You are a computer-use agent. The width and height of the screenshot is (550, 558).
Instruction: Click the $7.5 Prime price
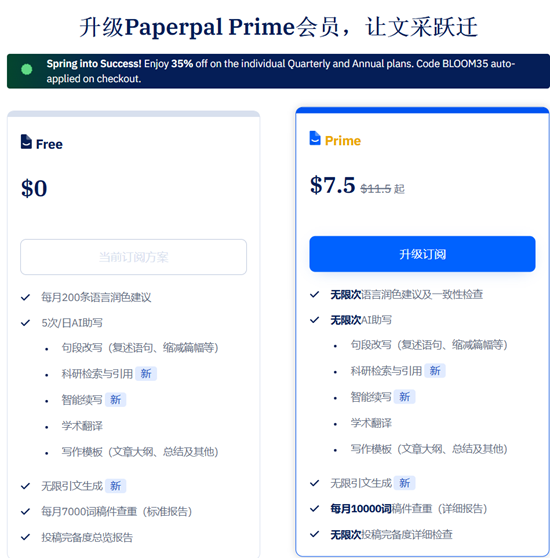[x=333, y=185]
